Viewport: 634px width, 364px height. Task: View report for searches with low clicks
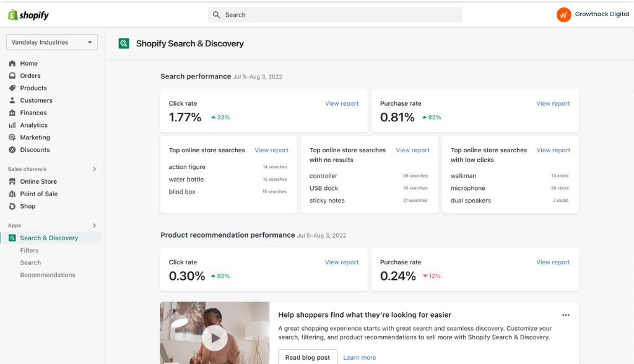click(553, 150)
